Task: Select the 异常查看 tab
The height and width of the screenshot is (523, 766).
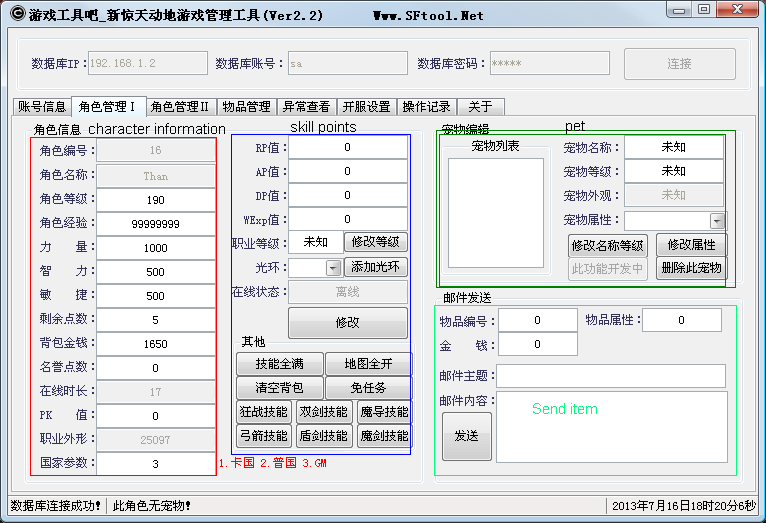Action: [x=306, y=107]
